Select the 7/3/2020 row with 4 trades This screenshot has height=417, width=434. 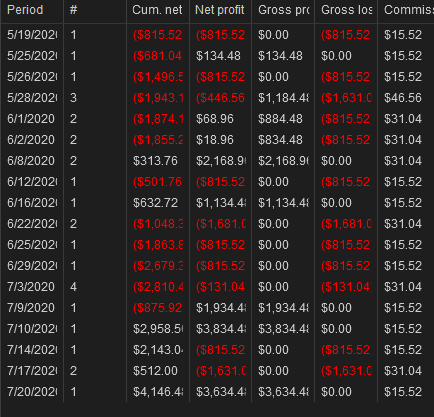[x=217, y=287]
